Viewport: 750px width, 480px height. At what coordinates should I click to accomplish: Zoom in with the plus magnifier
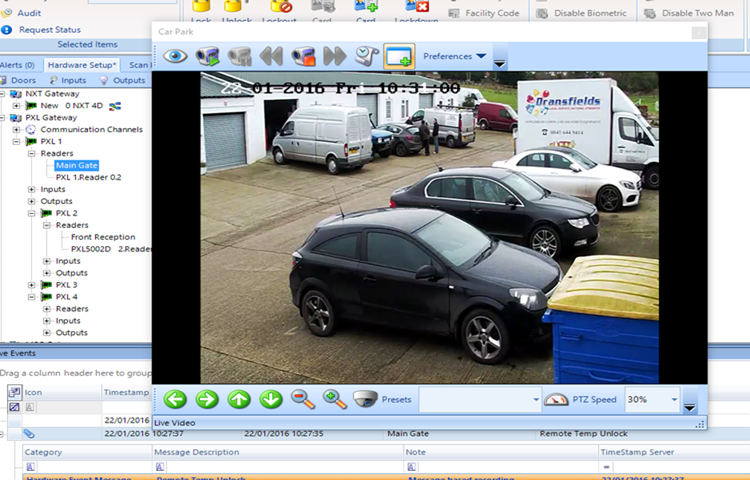pyautogui.click(x=335, y=399)
